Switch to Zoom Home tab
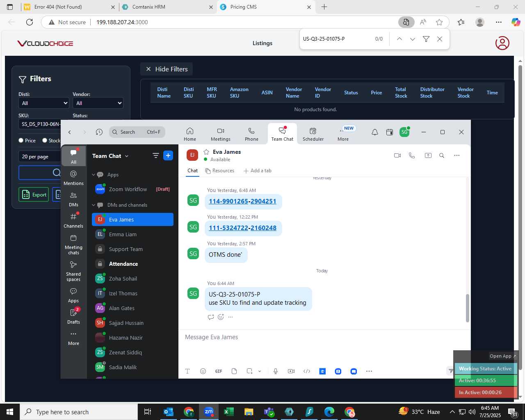 (190, 134)
